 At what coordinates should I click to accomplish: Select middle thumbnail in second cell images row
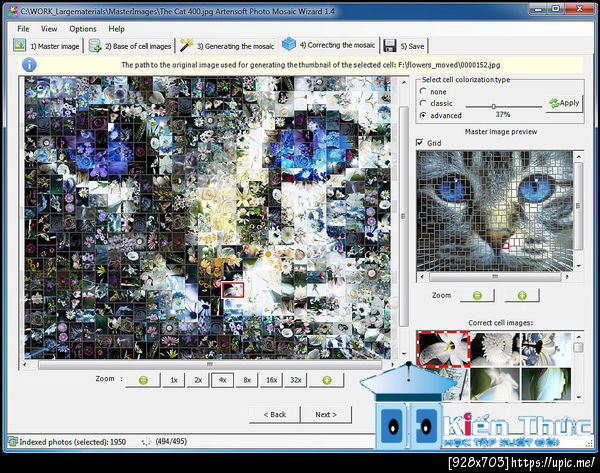495,385
